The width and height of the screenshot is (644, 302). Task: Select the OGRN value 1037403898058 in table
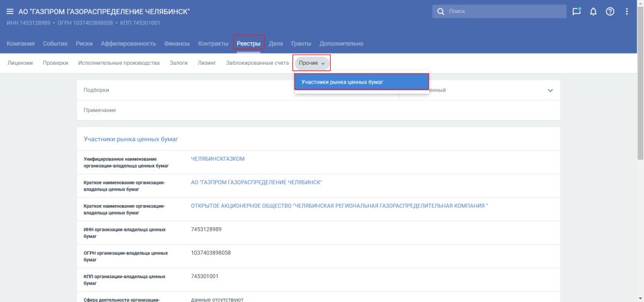(x=211, y=253)
